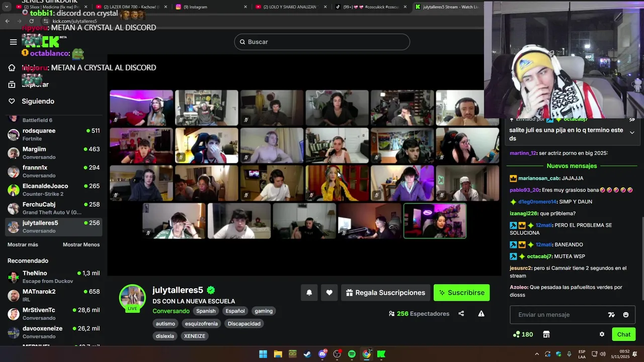Open Steam from the taskbar
Image resolution: width=644 pixels, height=362 pixels.
point(307,354)
